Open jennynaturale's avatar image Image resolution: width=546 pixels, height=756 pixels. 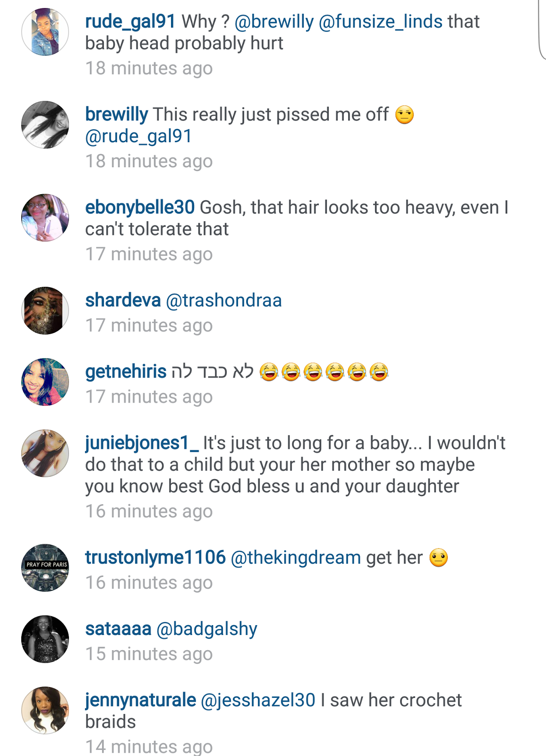coord(45,711)
